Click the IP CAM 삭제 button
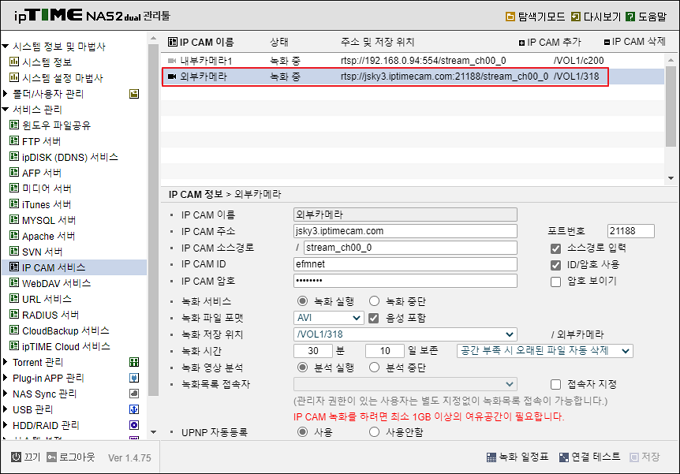680x474 pixels. pos(634,42)
